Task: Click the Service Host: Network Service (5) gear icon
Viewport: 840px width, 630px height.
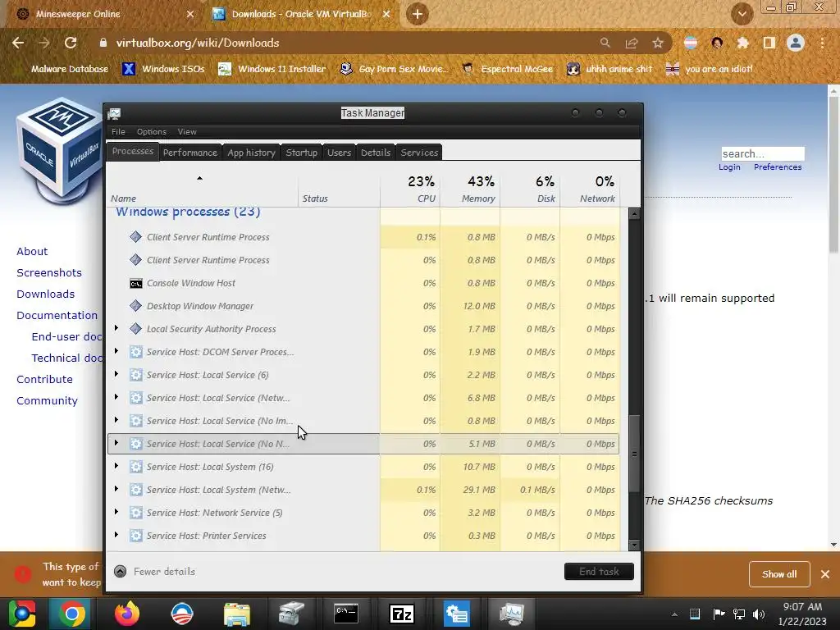Action: tap(136, 513)
